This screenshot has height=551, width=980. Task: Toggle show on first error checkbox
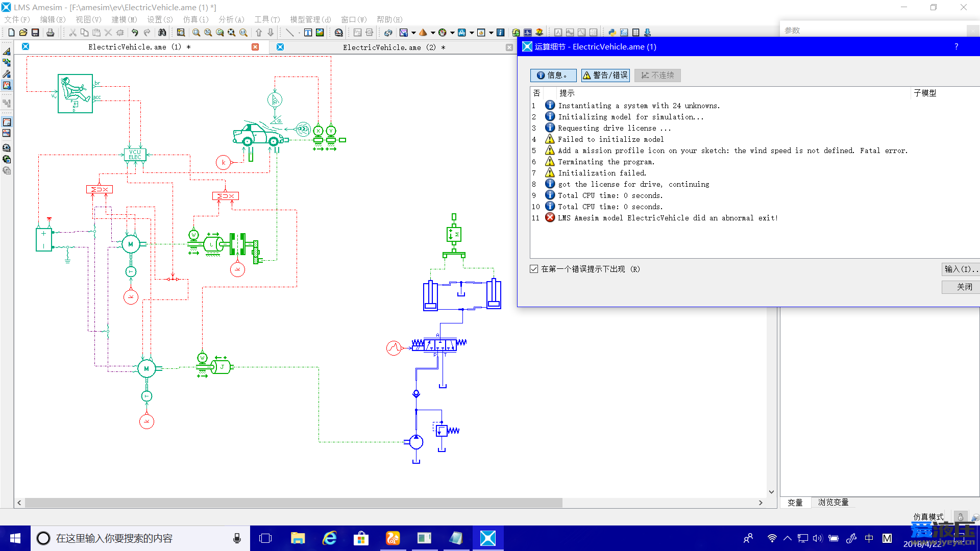tap(534, 269)
